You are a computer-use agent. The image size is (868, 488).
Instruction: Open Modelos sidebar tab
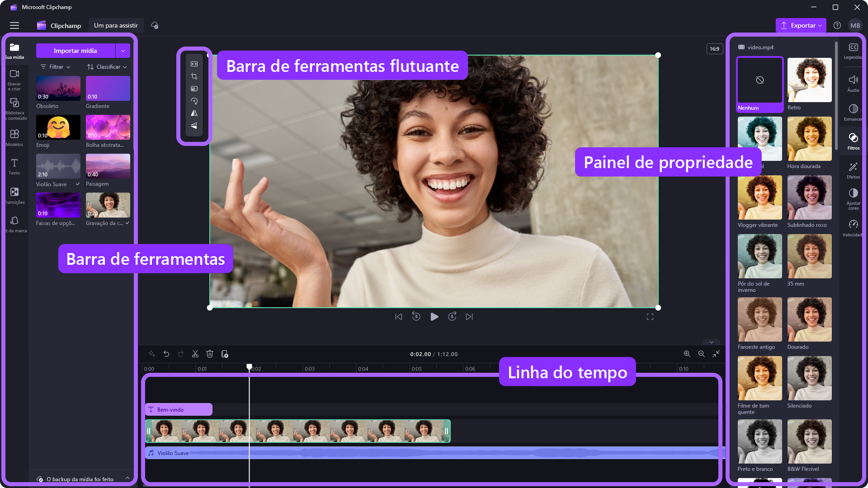click(14, 138)
